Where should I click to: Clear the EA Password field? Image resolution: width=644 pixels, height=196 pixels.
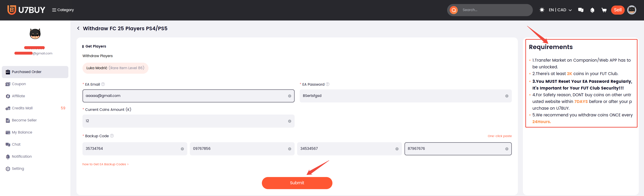[506, 96]
